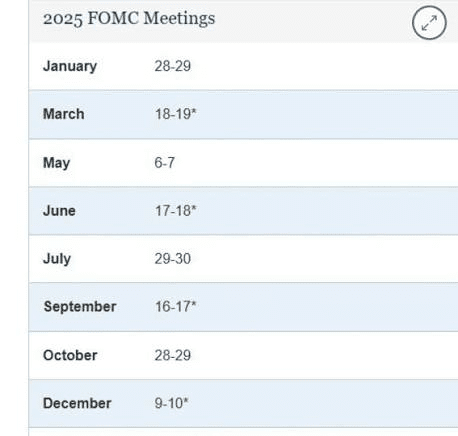Select the 2025 FOMC Meetings heading
The height and width of the screenshot is (436, 458).
(129, 18)
